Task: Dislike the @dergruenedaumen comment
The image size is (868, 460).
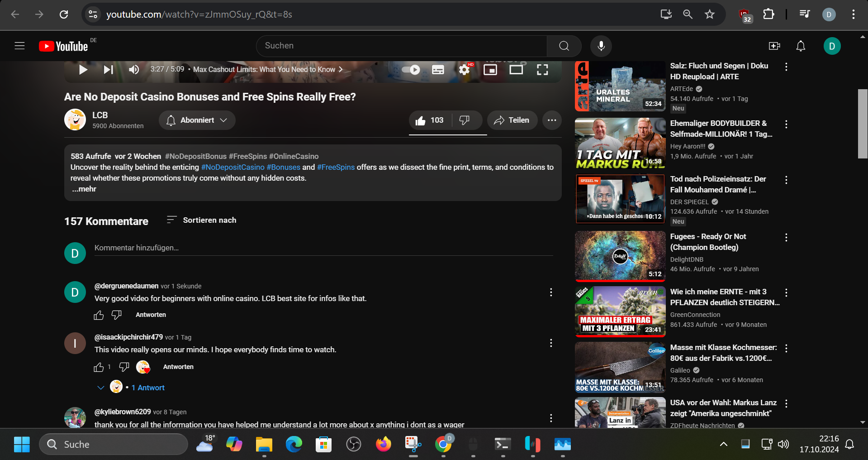Action: point(117,315)
